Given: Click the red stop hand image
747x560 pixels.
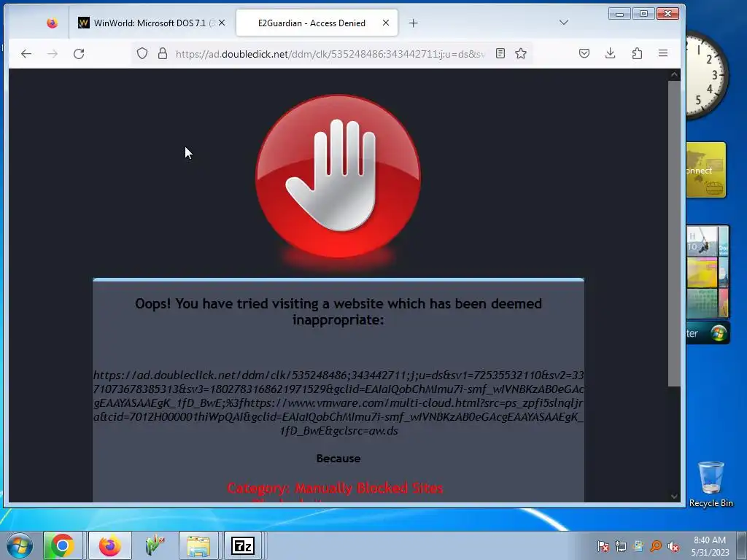Looking at the screenshot, I should click(x=338, y=176).
